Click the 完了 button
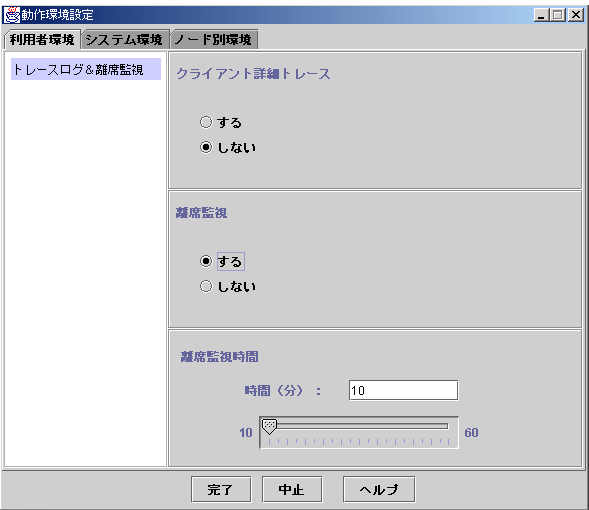The image size is (589, 510). pos(221,489)
